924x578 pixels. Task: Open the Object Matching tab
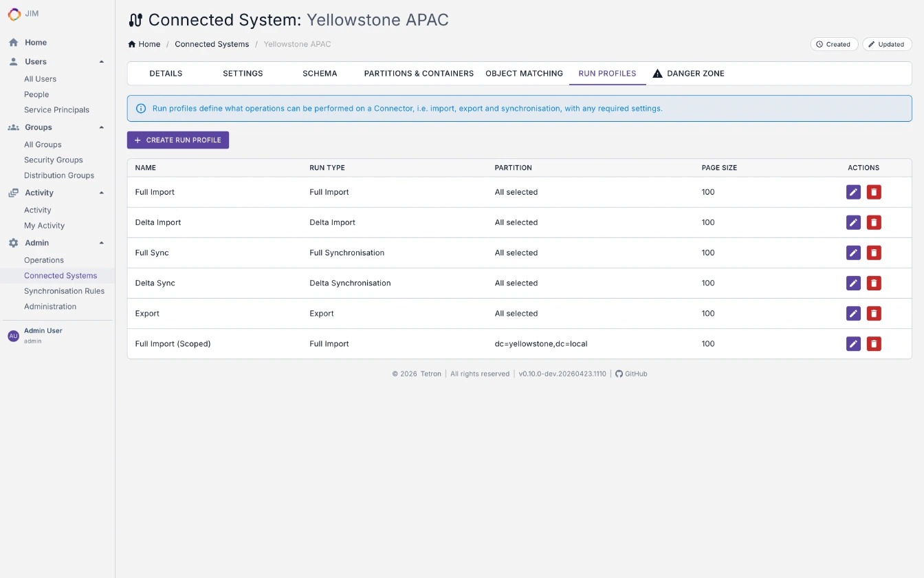[x=524, y=74]
